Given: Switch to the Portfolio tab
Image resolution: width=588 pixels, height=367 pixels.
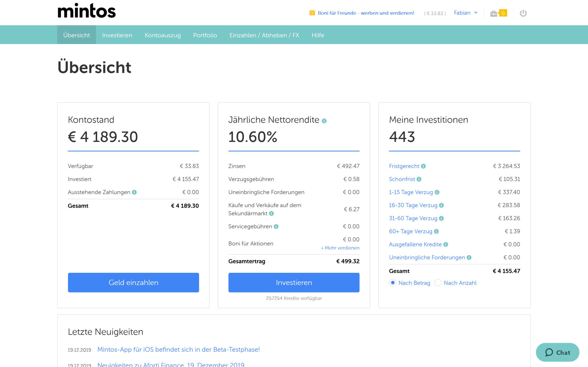Looking at the screenshot, I should 205,35.
